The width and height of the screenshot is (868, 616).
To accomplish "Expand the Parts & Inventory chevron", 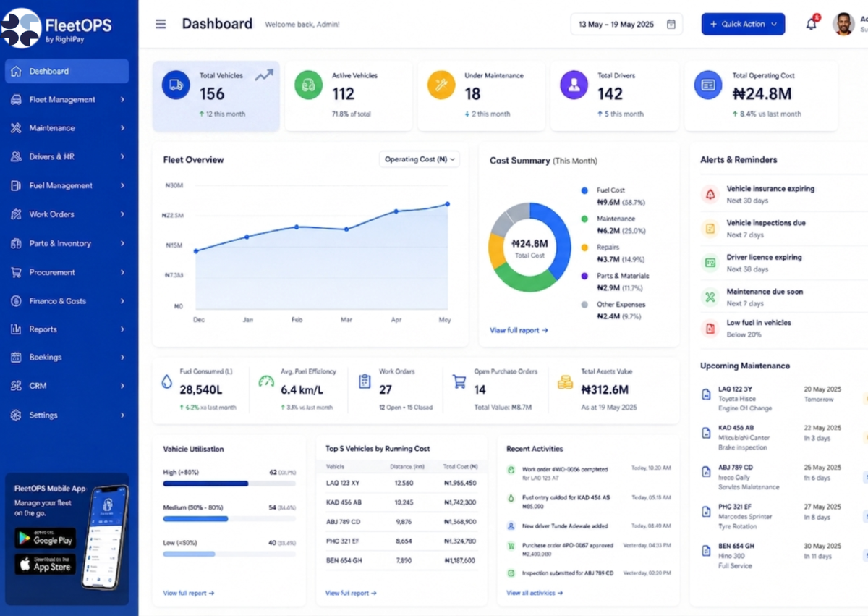I will (122, 244).
